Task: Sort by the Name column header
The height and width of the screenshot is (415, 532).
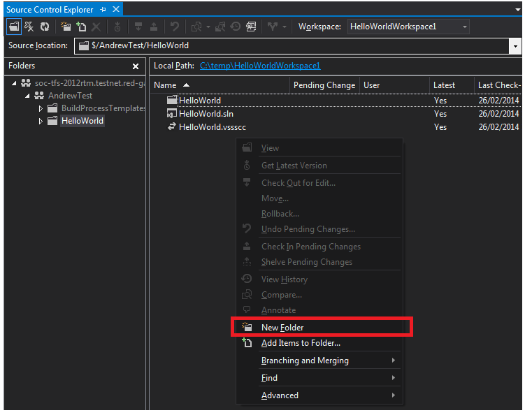Action: (166, 85)
